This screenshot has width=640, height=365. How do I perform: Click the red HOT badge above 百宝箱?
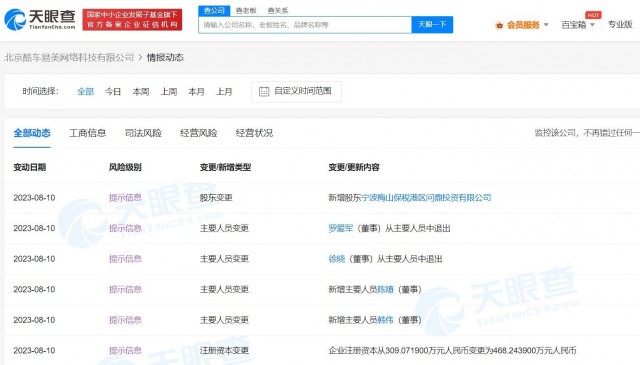click(593, 15)
